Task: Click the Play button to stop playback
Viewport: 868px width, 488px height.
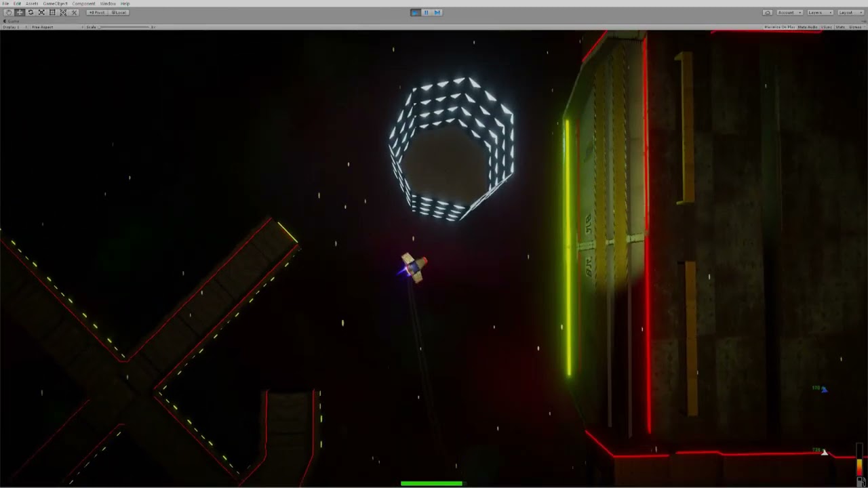Action: point(415,12)
